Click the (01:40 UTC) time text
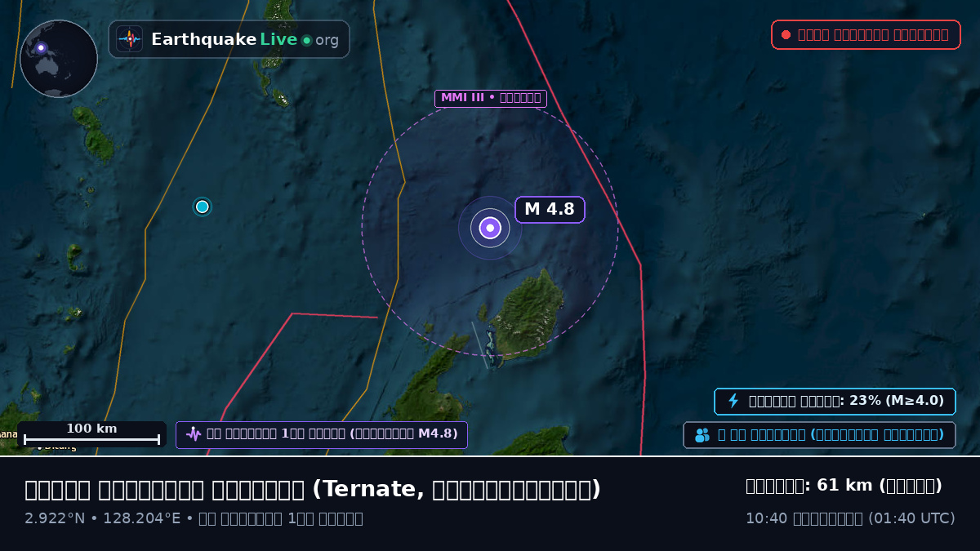 click(911, 518)
